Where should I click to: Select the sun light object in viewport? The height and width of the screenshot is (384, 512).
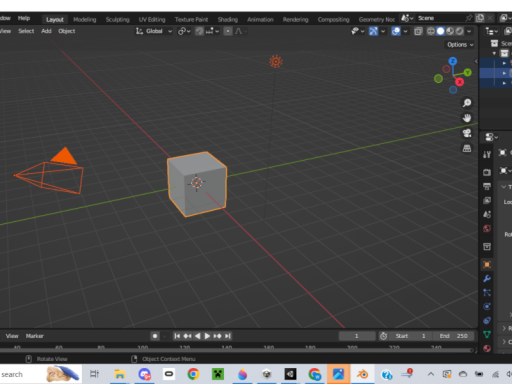pyautogui.click(x=276, y=62)
